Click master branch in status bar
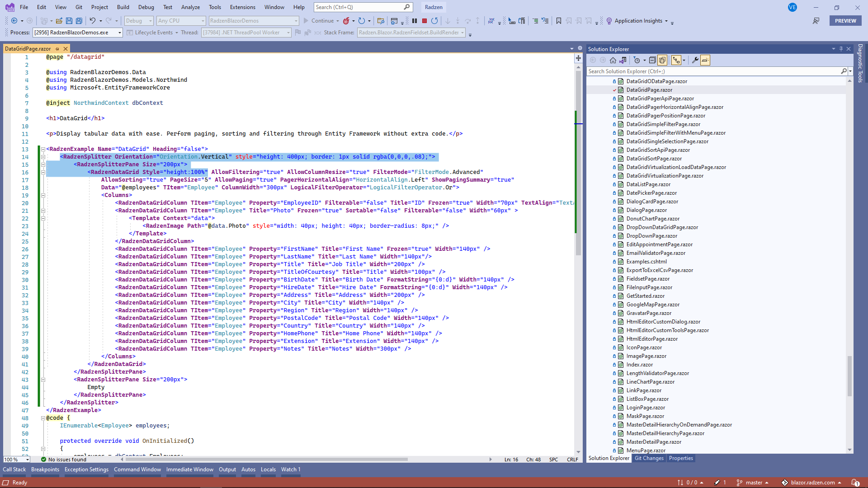The height and width of the screenshot is (488, 868). (753, 483)
